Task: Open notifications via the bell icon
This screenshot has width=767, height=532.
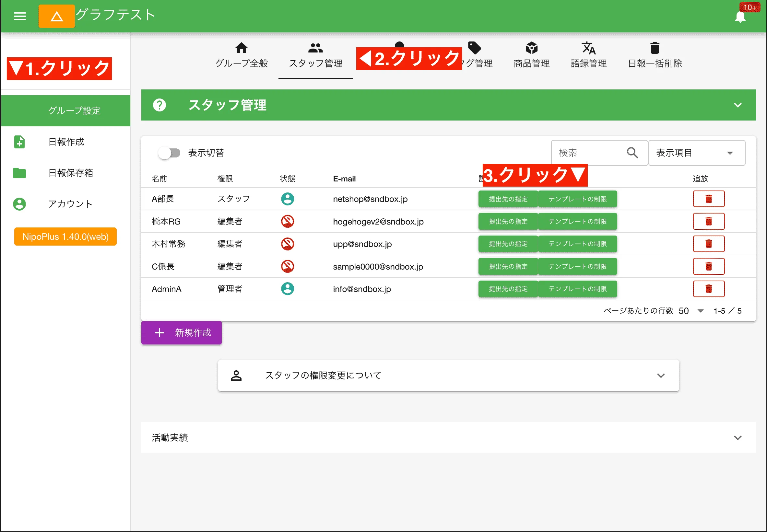Action: pos(740,17)
